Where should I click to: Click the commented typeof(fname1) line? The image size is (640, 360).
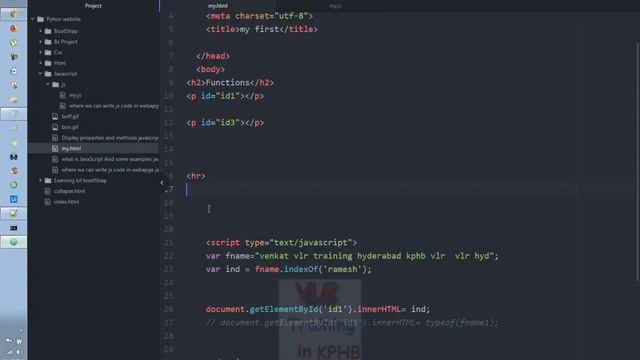pos(352,323)
